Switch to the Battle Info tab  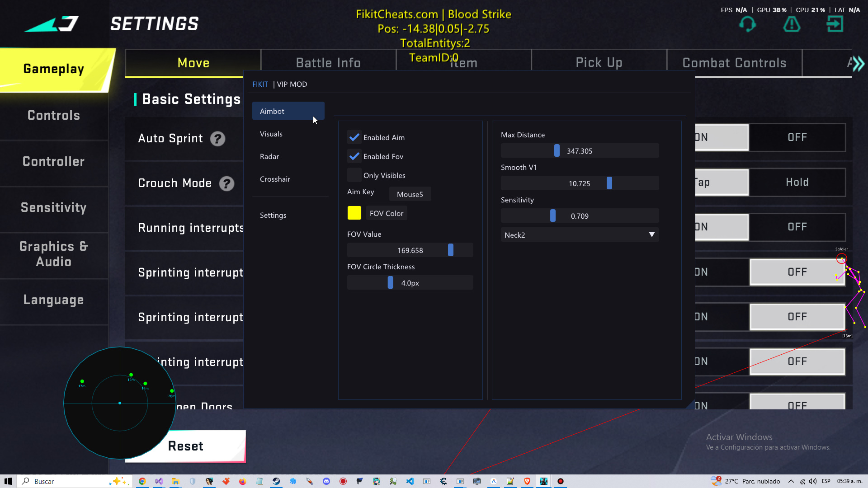(x=328, y=63)
